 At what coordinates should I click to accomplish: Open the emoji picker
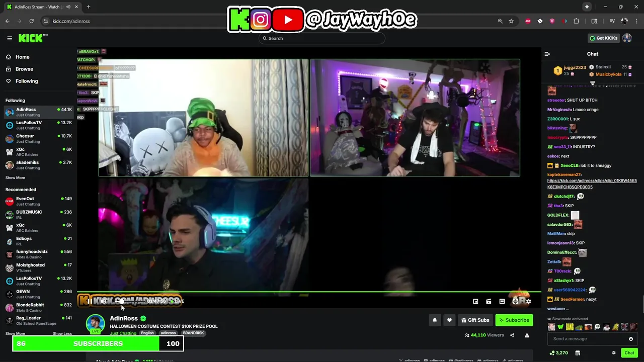(x=631, y=339)
